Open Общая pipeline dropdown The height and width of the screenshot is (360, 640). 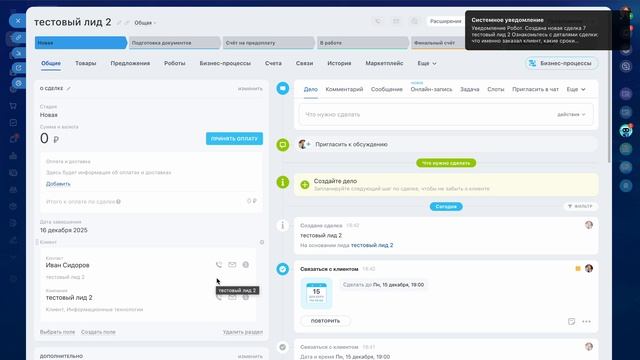point(145,23)
